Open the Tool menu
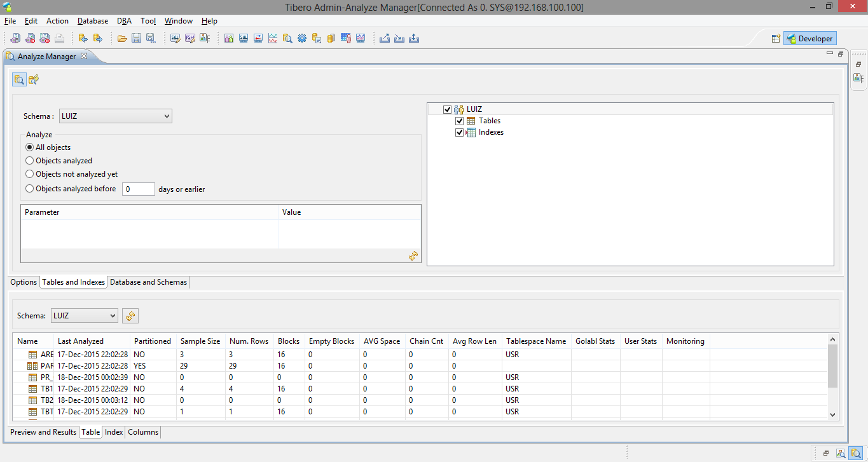Viewport: 868px width, 462px height. coord(148,21)
